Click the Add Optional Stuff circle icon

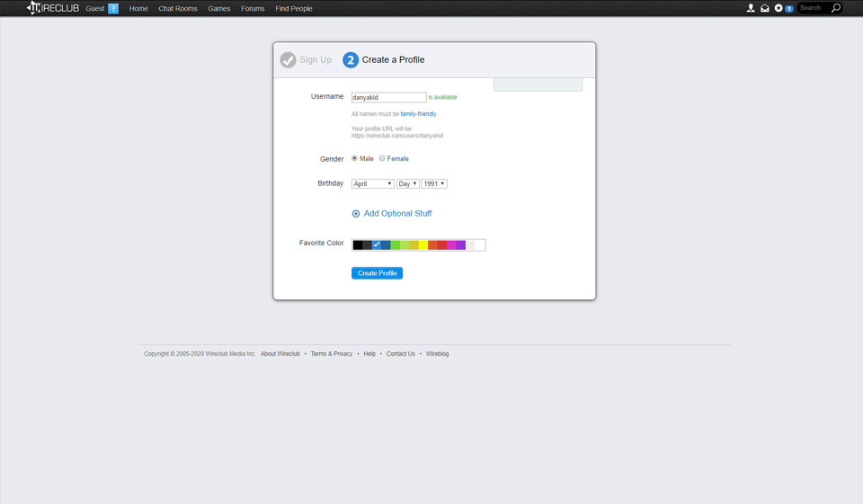tap(356, 214)
